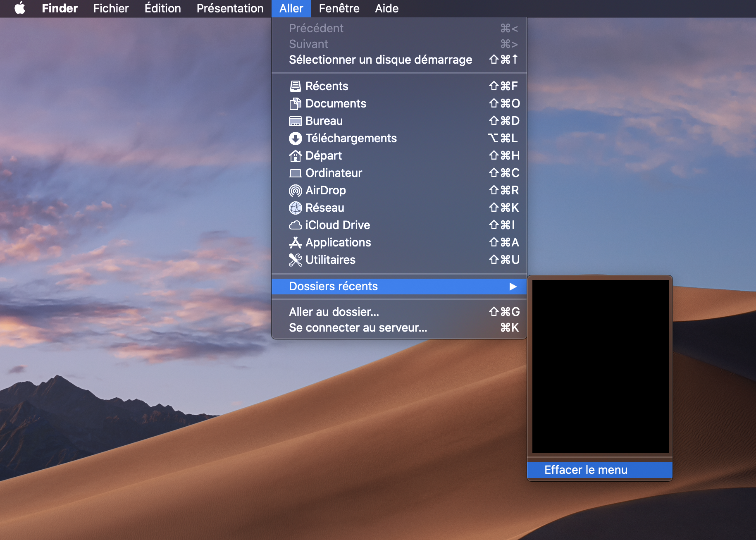
Task: Expand the Dossiers récents submenu arrow
Action: point(513,287)
